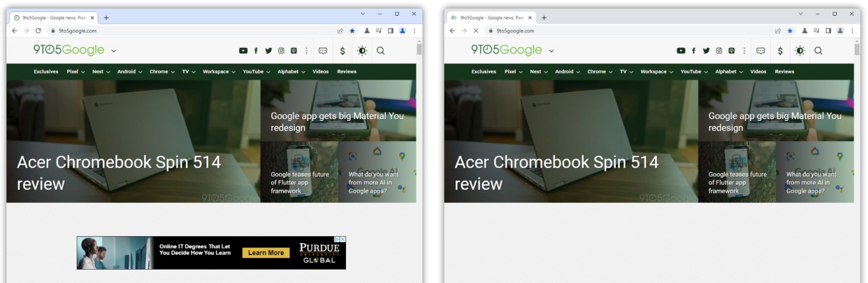Click the bookmark star in right window address bar
Image resolution: width=868 pixels, height=283 pixels.
790,31
